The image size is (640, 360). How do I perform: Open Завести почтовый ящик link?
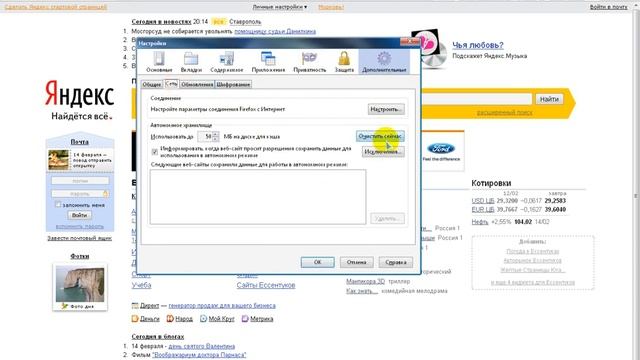pos(80,238)
